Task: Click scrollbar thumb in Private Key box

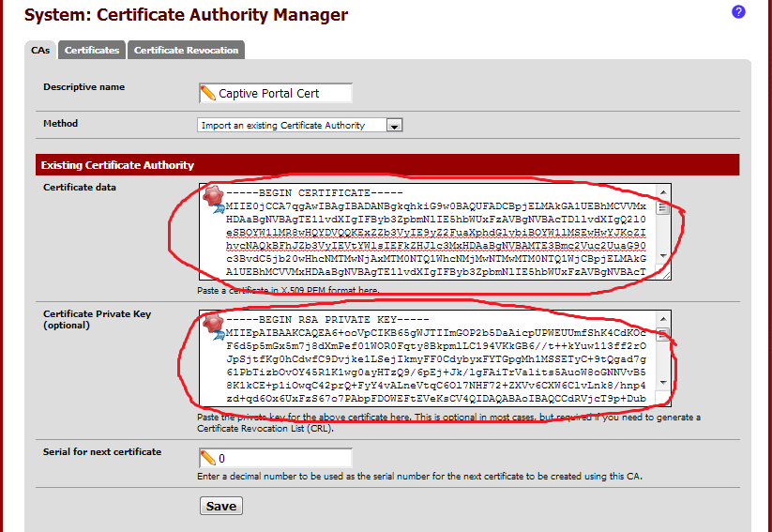Action: tap(663, 336)
